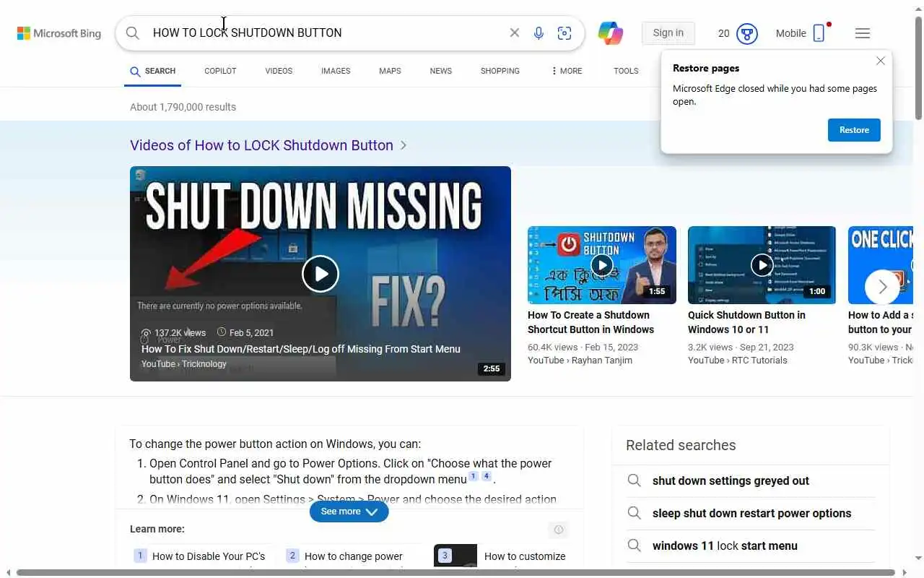Search sleep shut down restart power options
Screen dimensions: 924x578
(751, 513)
